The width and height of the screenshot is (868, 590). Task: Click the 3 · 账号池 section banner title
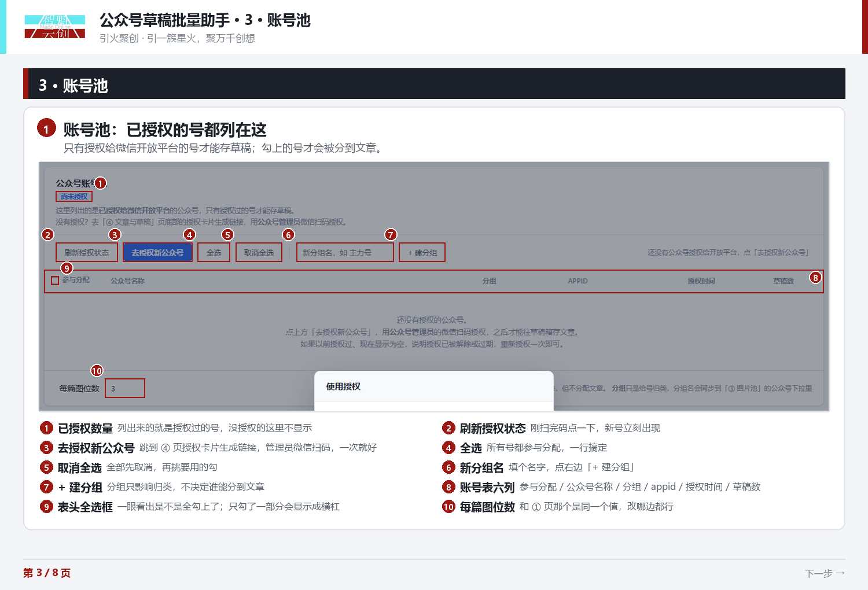[73, 86]
